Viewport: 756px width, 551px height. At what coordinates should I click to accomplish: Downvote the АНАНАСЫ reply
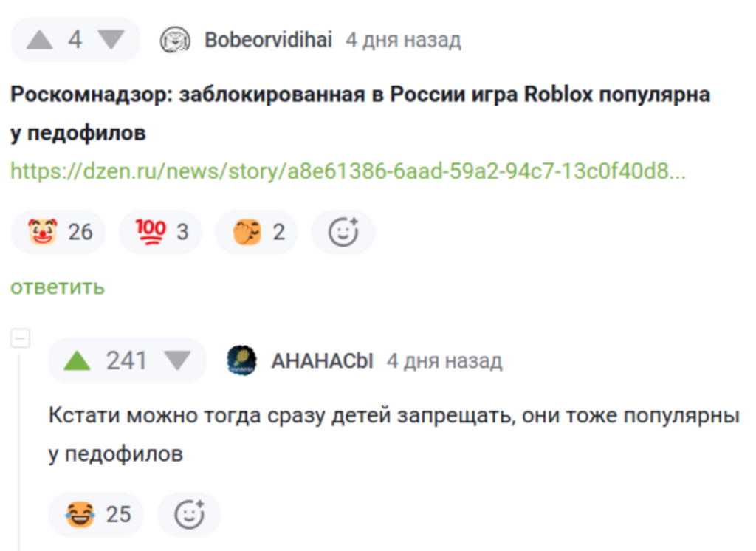click(x=176, y=360)
